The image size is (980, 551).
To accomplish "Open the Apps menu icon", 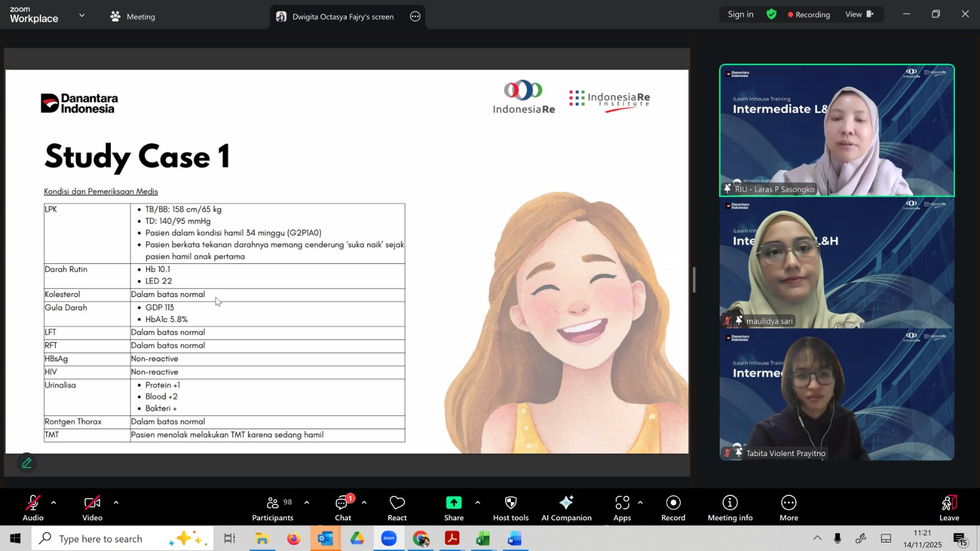I will coord(622,503).
